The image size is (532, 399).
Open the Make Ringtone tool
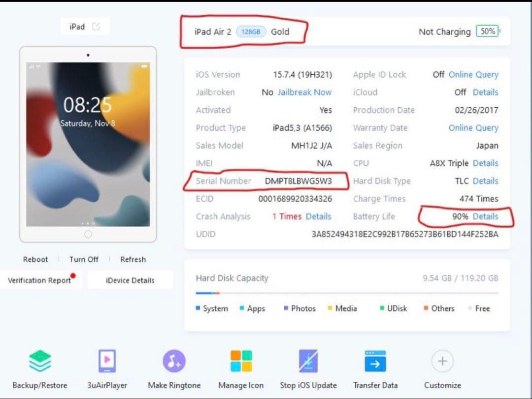coord(174,362)
